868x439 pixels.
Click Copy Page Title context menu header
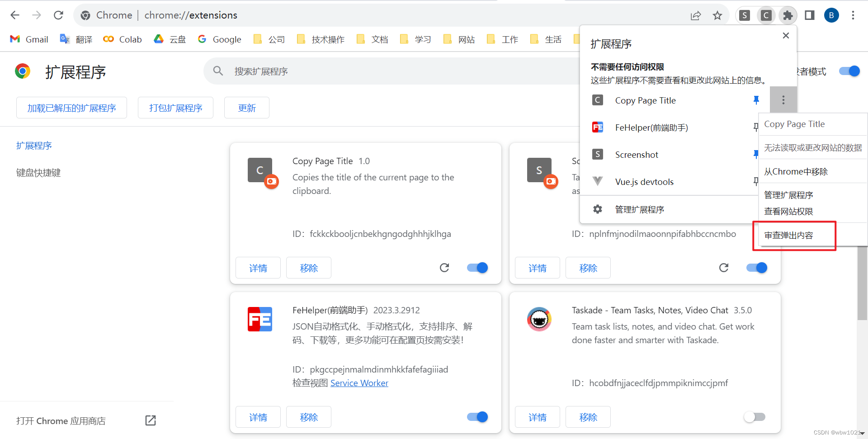[812, 124]
